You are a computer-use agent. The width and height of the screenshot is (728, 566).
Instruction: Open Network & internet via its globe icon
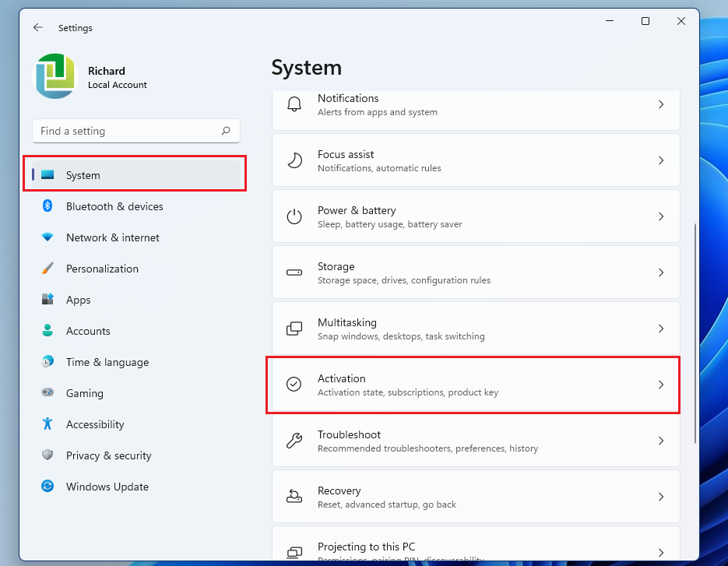click(x=47, y=237)
